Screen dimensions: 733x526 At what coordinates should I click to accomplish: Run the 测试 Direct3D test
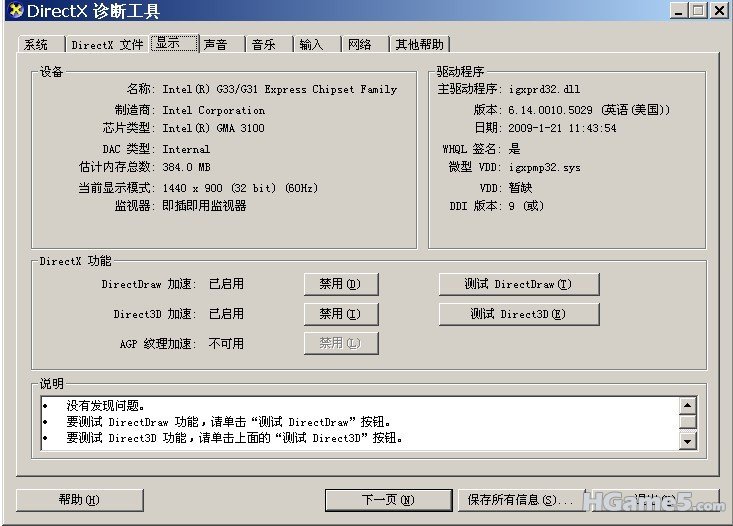(518, 314)
